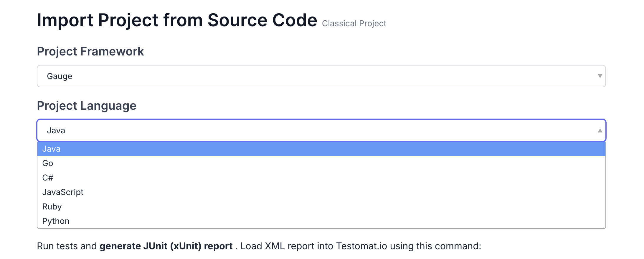Click the Project Language section label
This screenshot has width=644, height=259.
pyautogui.click(x=87, y=106)
